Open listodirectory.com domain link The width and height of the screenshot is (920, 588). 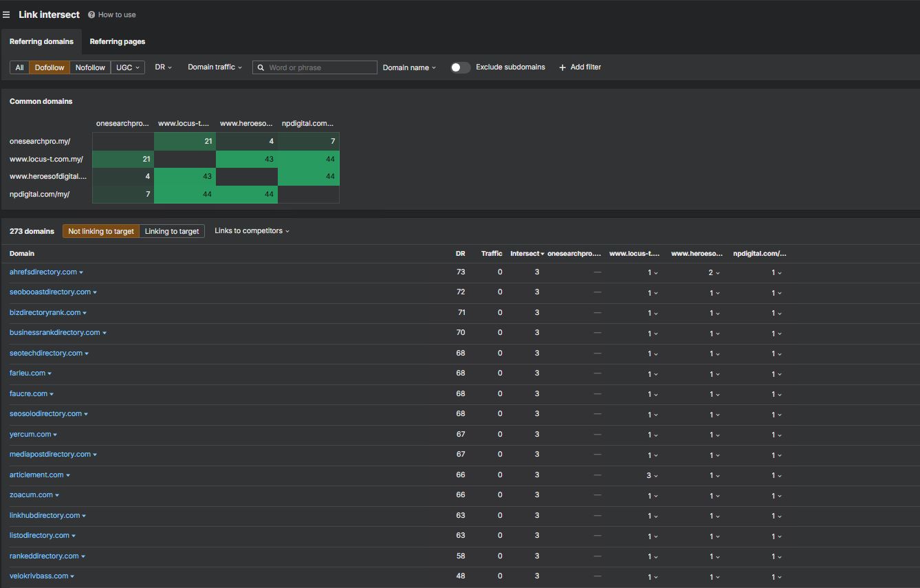tap(39, 536)
